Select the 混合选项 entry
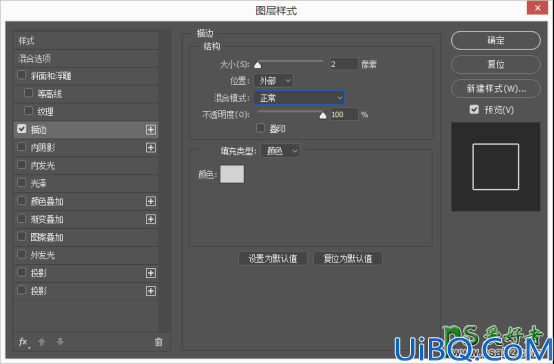This screenshot has width=554, height=364. (86, 59)
